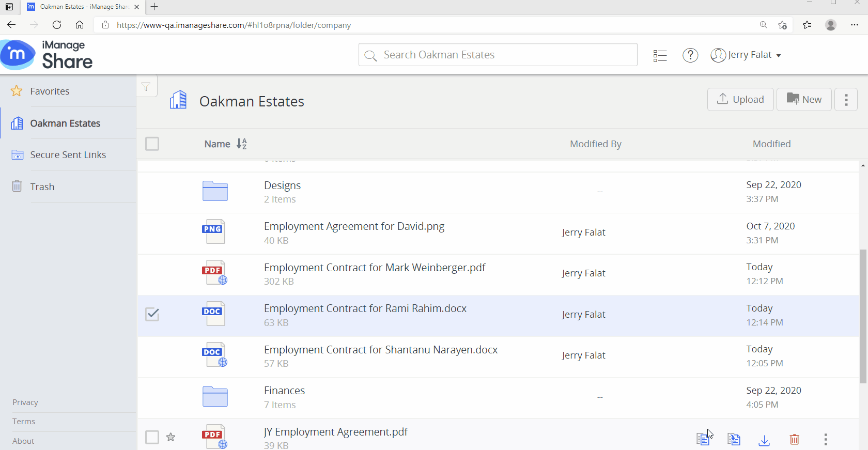Open more actions for JY Employment Agreement.pdf
This screenshot has width=868, height=450.
click(x=825, y=440)
